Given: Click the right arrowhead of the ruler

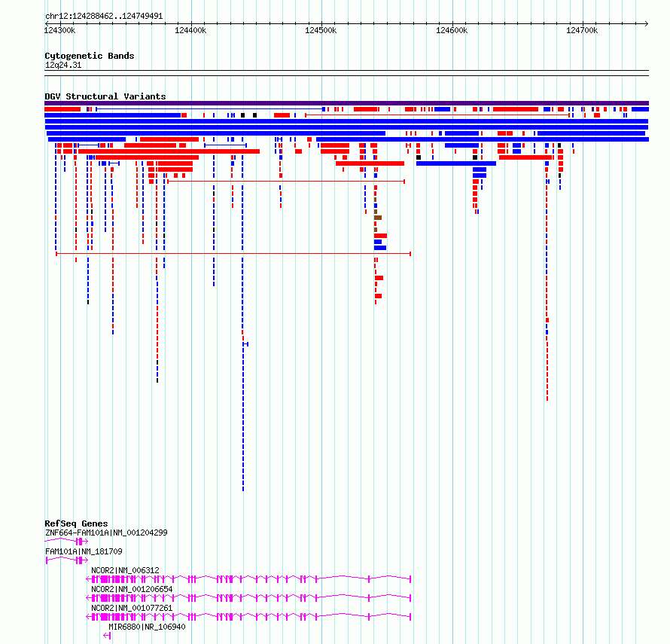Looking at the screenshot, I should (x=647, y=23).
